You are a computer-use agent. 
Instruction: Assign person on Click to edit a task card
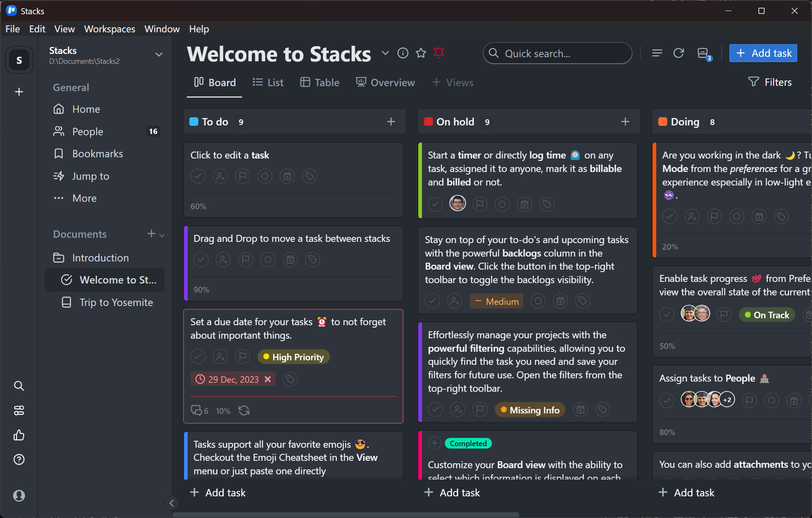[220, 176]
